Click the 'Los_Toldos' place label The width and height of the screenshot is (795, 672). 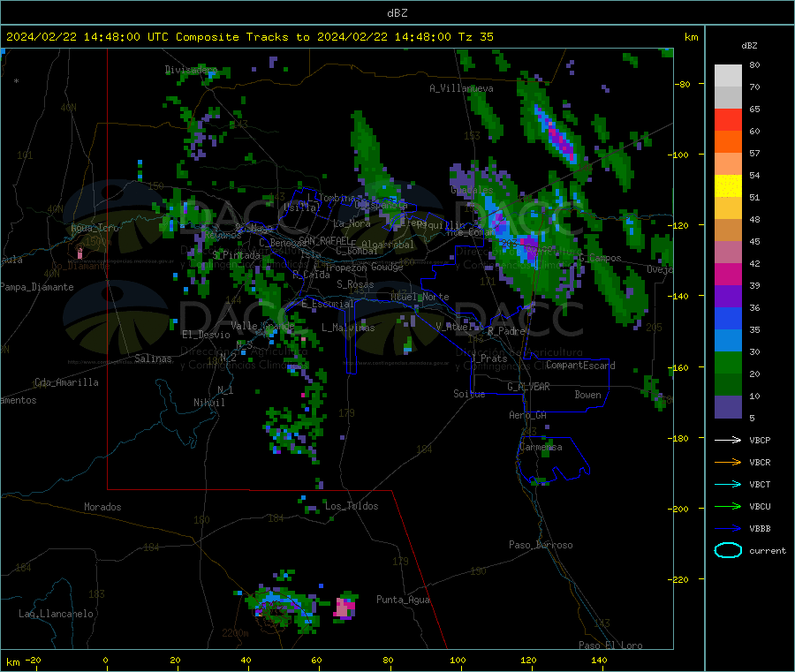click(x=352, y=506)
